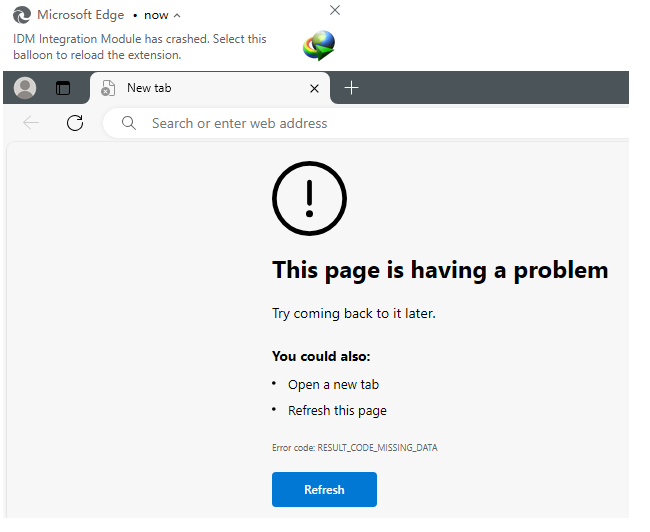650x532 pixels.
Task: Open the profile avatar menu
Action: click(25, 88)
